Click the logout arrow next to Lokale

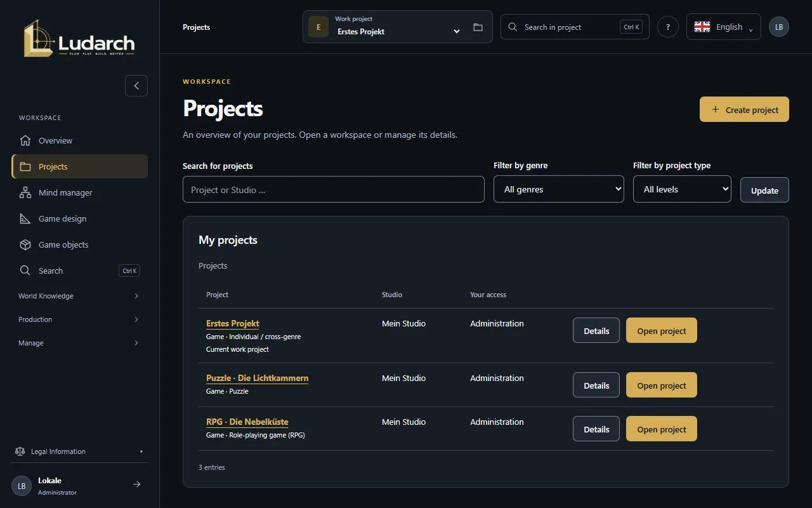[x=136, y=485]
